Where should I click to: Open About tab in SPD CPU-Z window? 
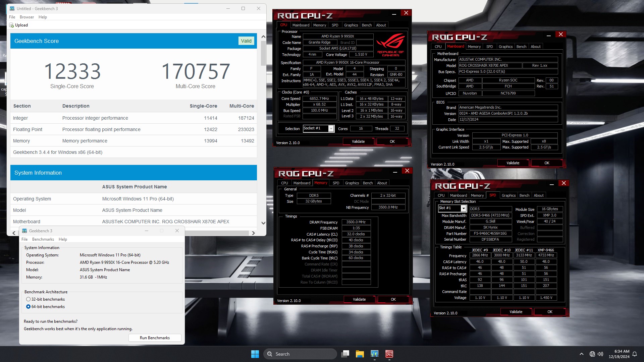pos(539,195)
